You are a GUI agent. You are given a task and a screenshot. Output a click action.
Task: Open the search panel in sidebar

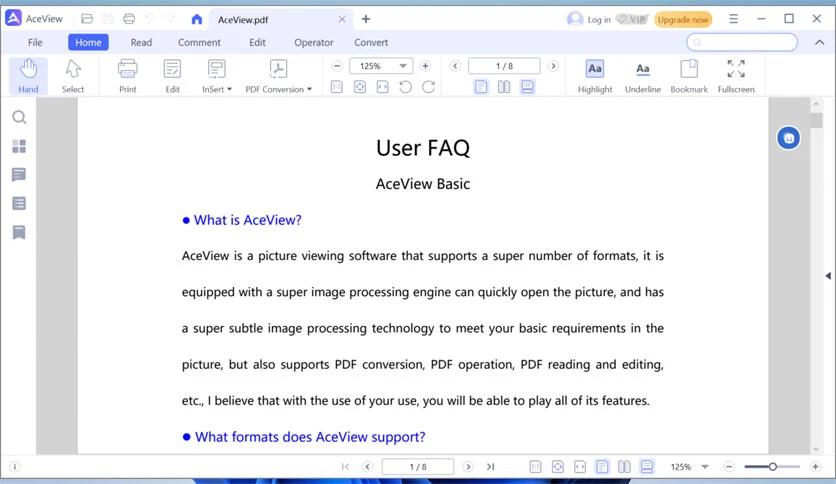[19, 117]
